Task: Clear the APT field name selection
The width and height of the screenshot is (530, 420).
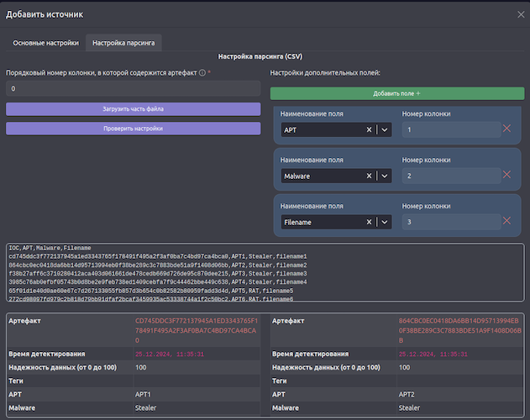Action: click(x=369, y=129)
